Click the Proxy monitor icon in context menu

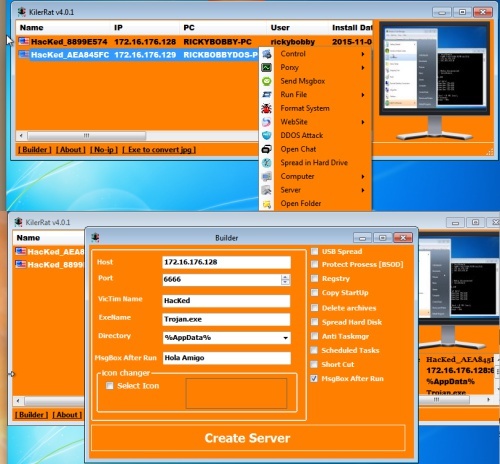coord(266,67)
